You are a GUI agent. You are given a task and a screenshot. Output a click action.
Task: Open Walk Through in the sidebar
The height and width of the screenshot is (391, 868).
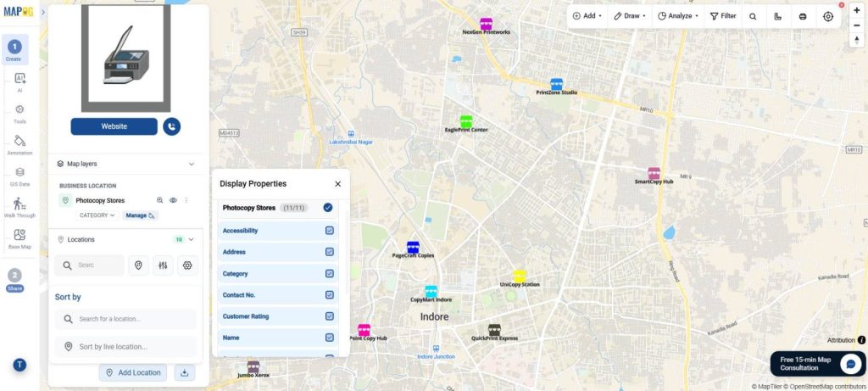pos(19,207)
